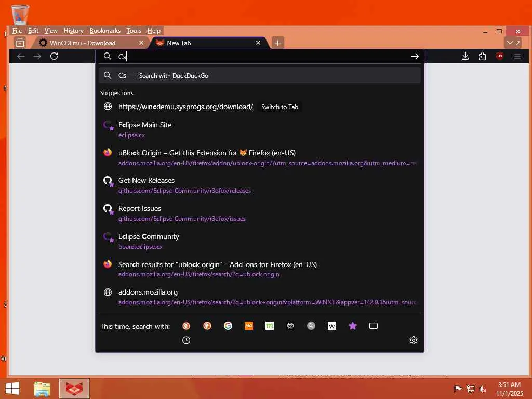
Task: Click the network tray icon
Action: pyautogui.click(x=471, y=389)
